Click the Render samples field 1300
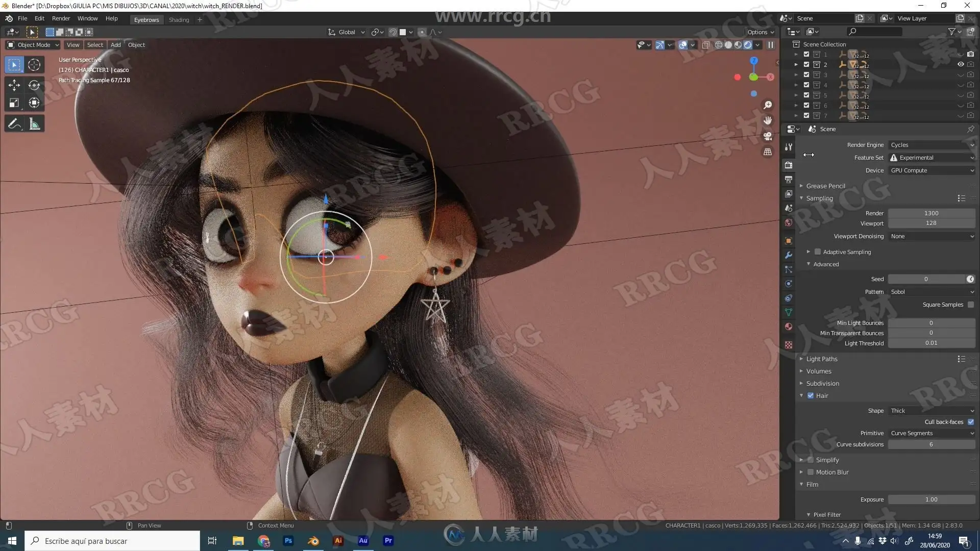The height and width of the screenshot is (551, 980). [931, 213]
